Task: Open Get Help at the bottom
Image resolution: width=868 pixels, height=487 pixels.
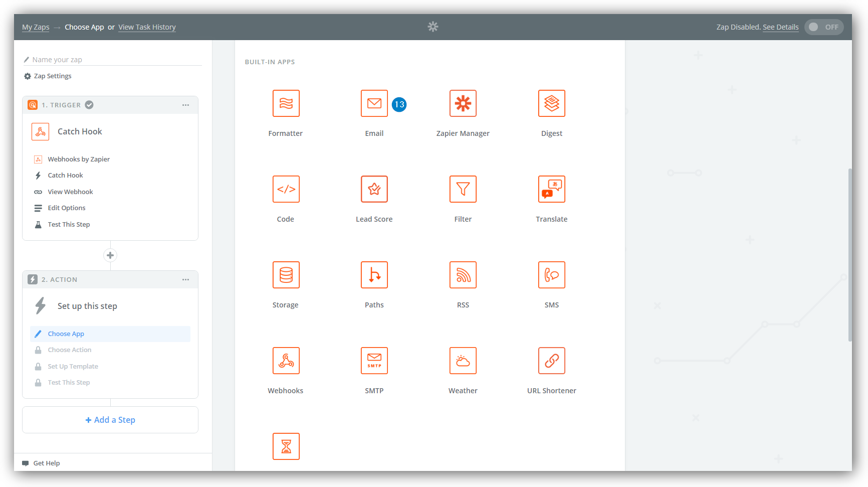Action: pos(42,463)
